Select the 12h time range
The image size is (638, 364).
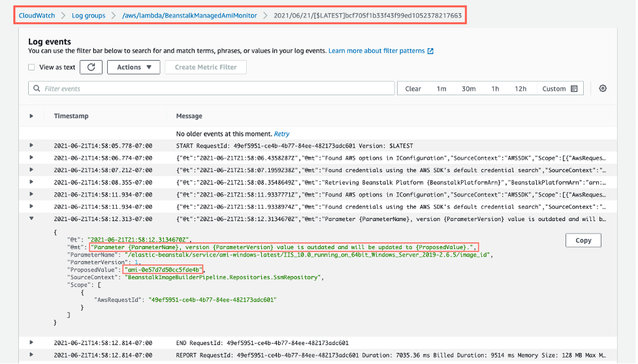coord(520,89)
